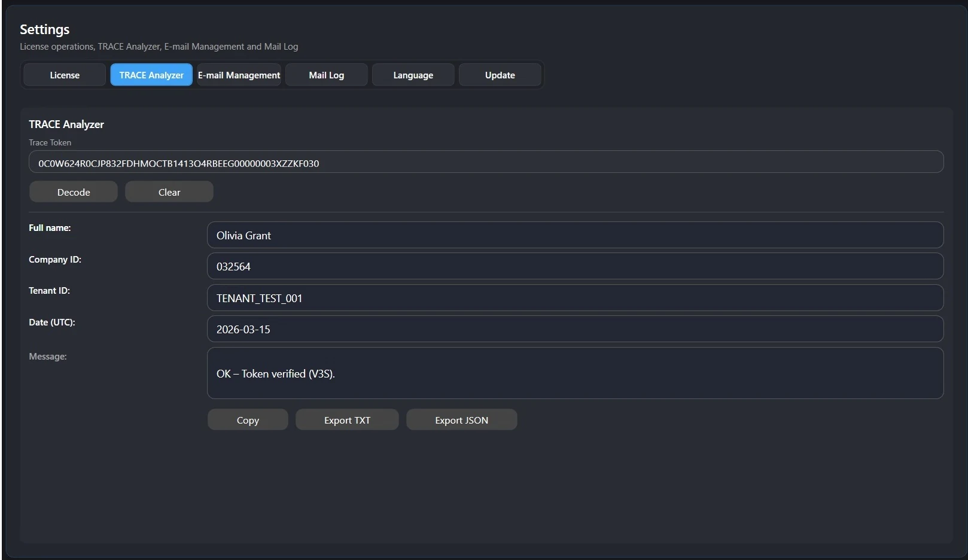Click the Tenant ID field TENANT_TEST_001
968x560 pixels.
tap(574, 298)
